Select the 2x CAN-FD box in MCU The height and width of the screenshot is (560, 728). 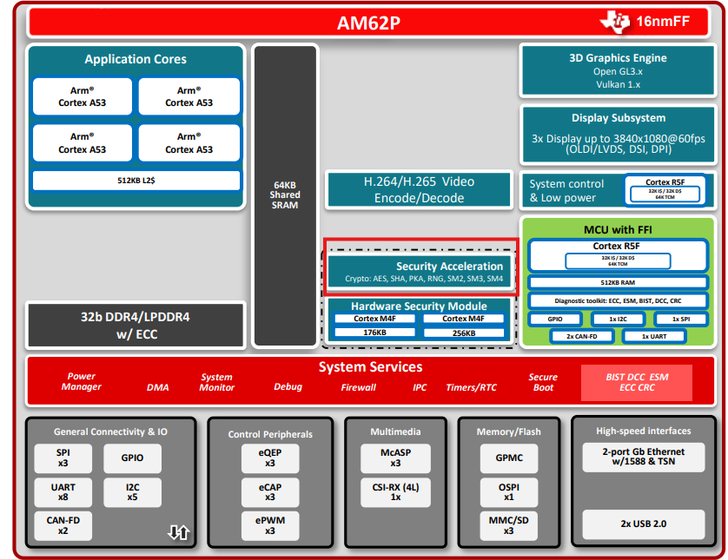tap(582, 336)
